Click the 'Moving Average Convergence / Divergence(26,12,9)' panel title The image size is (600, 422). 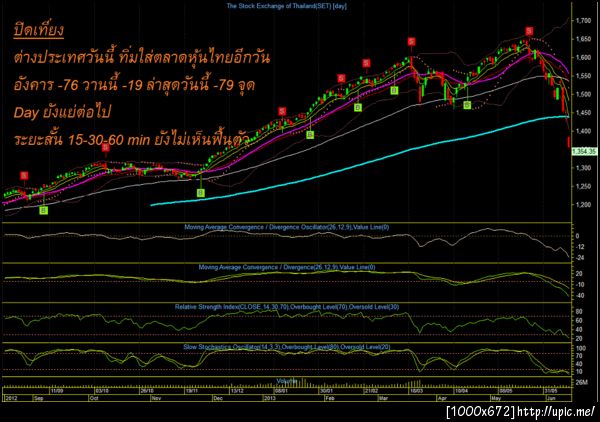[x=287, y=267]
